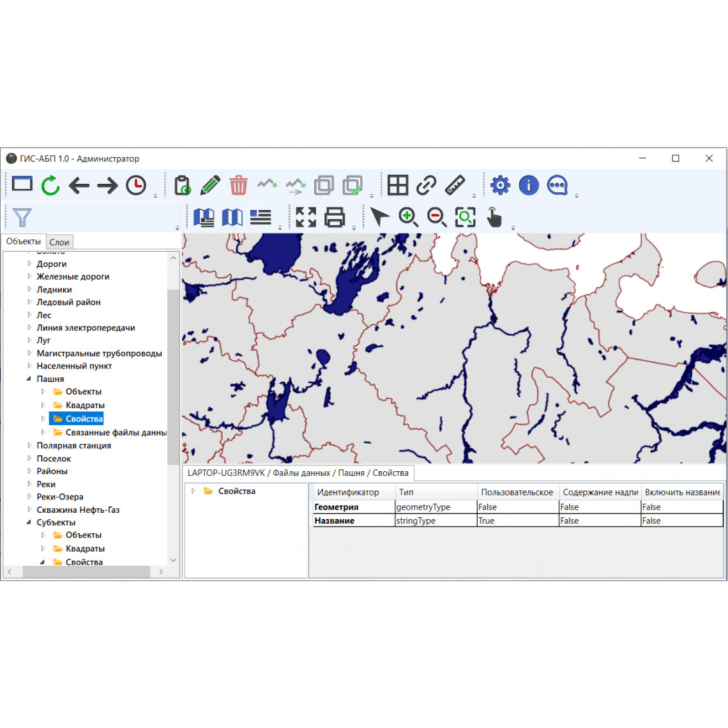Expand Квадраты folder under Пашня
Viewport: 728px width, 728px height.
point(43,405)
